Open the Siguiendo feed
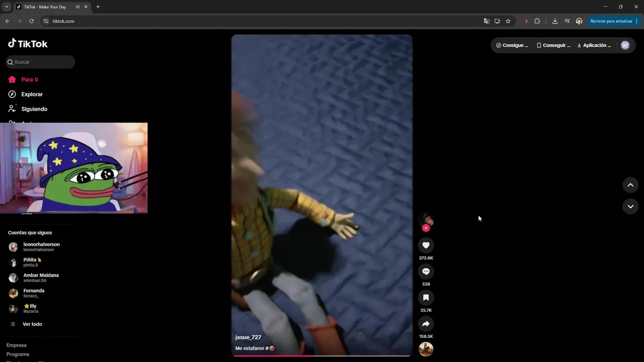The width and height of the screenshot is (644, 362). coord(28,109)
